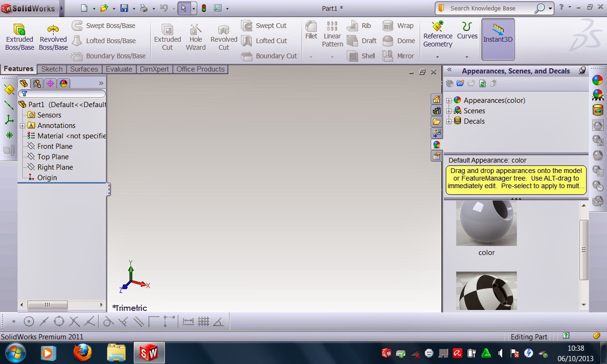Select the checkered appearance thumbnail
The height and width of the screenshot is (364, 607).
tap(486, 291)
